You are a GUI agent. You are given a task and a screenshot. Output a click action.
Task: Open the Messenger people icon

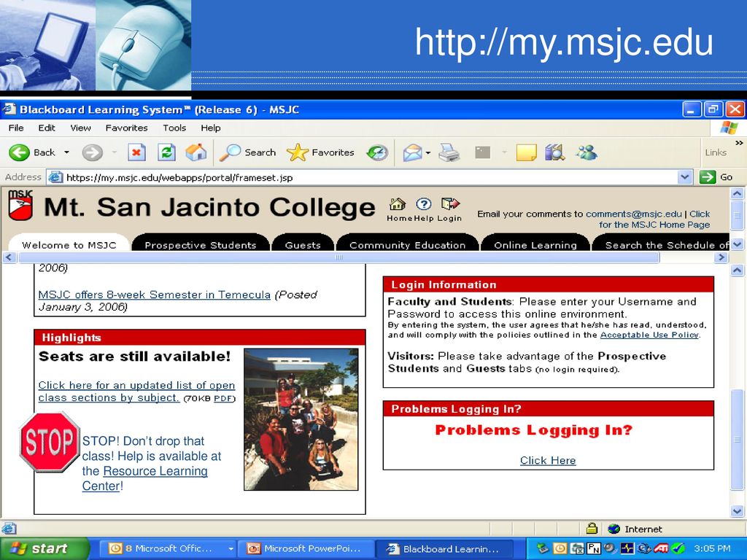click(586, 152)
